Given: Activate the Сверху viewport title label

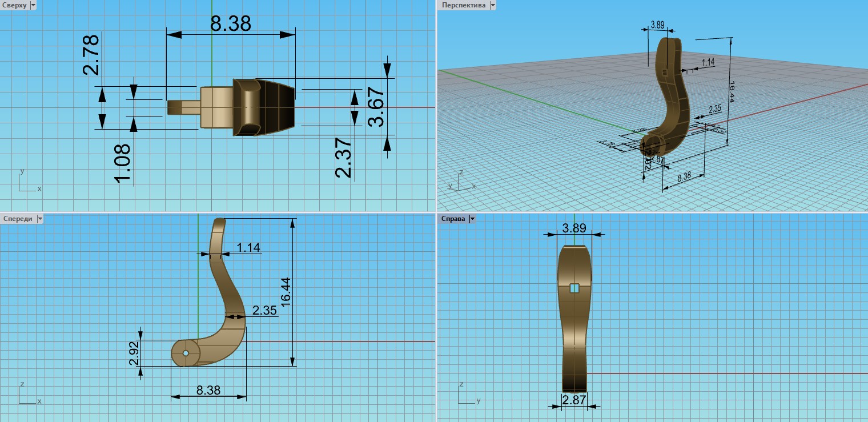Looking at the screenshot, I should (x=14, y=5).
